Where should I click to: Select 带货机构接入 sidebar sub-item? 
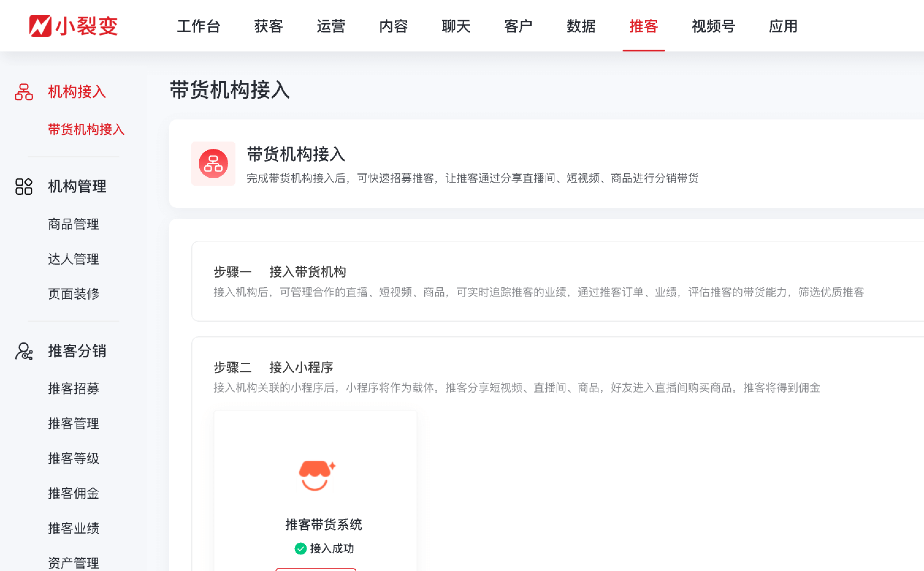click(x=86, y=130)
